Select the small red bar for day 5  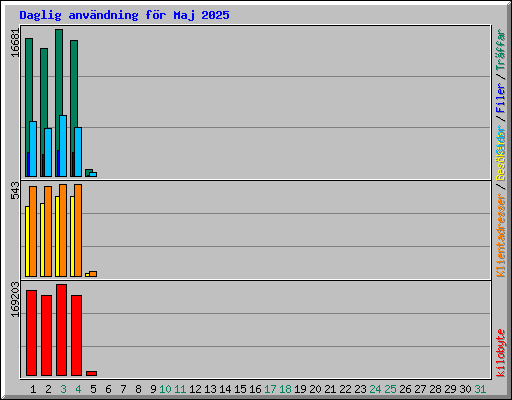pyautogui.click(x=91, y=374)
